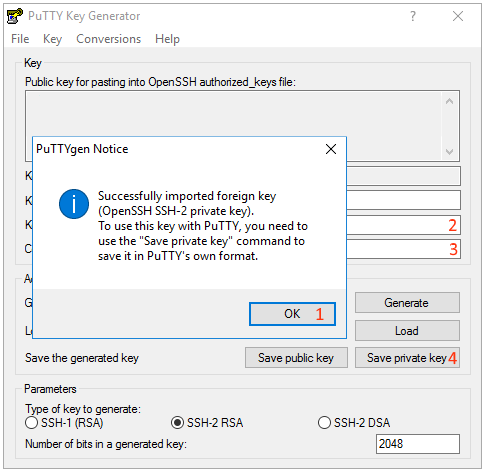Click the Generate button
The height and width of the screenshot is (473, 486).
point(407,303)
